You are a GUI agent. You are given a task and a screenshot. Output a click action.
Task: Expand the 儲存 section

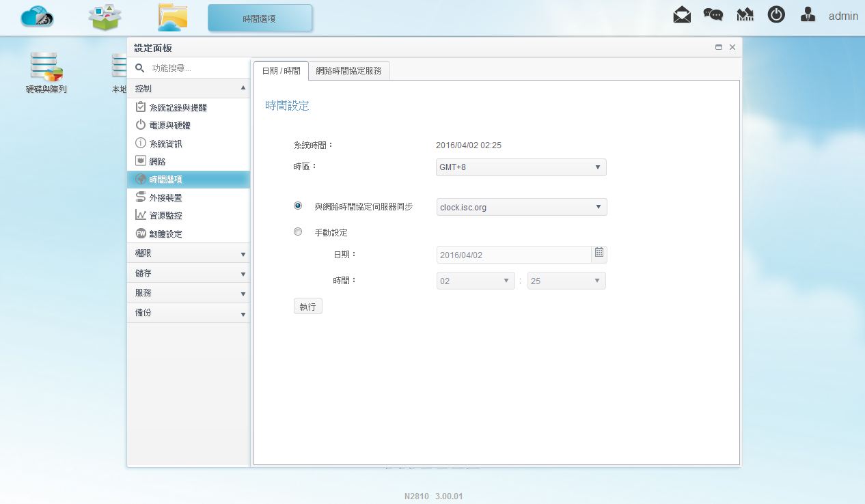pos(189,273)
